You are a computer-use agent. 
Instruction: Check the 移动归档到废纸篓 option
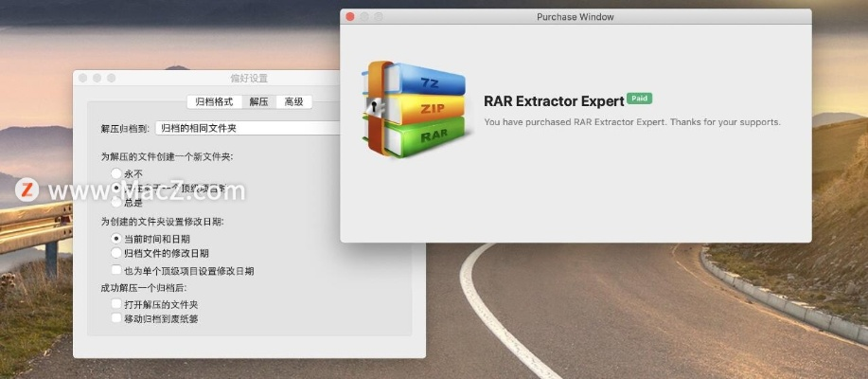tap(116, 318)
